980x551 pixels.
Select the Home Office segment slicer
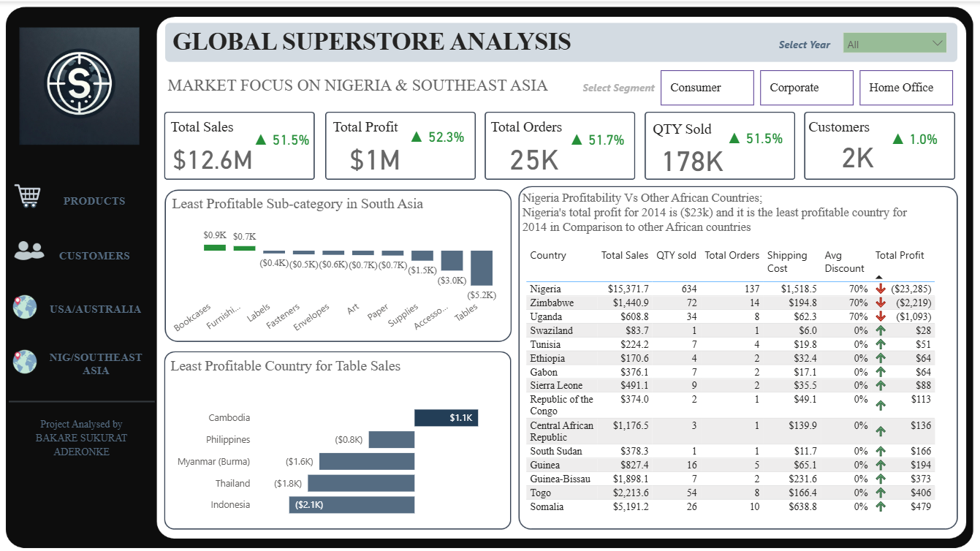coord(905,88)
